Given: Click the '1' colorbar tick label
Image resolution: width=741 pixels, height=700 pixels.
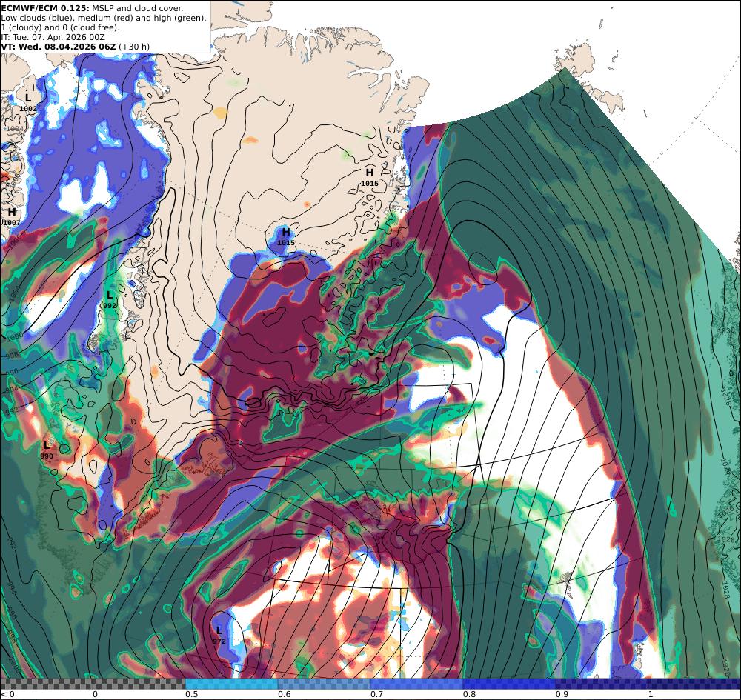Looking at the screenshot, I should (x=651, y=694).
